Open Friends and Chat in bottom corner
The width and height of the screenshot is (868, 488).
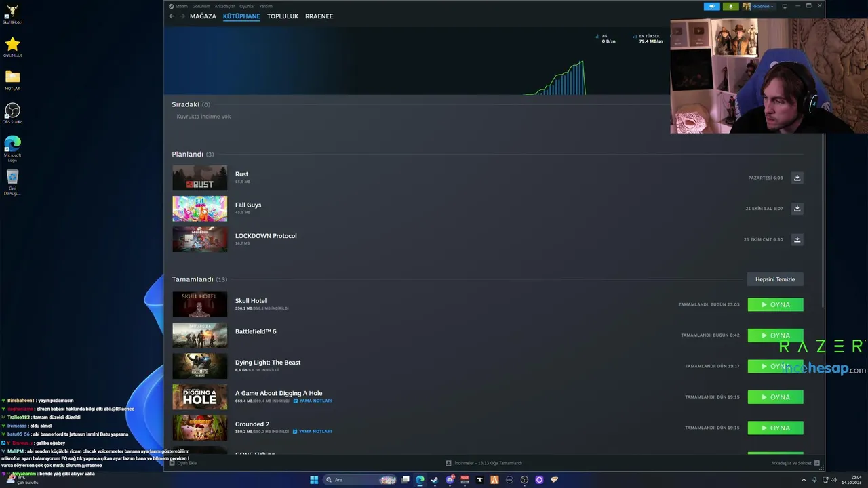pos(795,463)
